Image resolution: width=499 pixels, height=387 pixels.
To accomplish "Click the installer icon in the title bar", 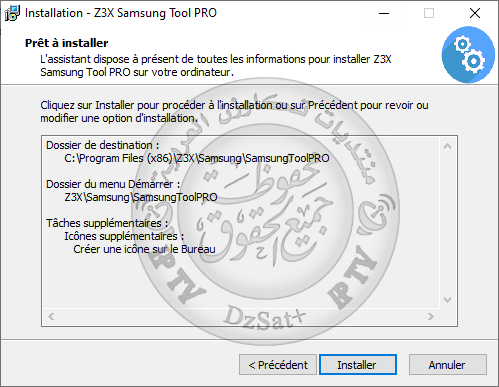I will pos(12,13).
